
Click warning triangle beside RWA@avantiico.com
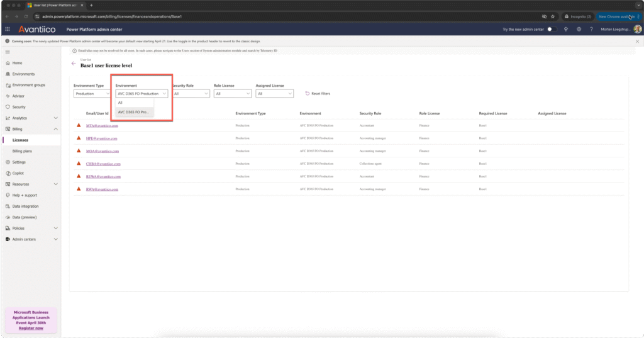(79, 189)
